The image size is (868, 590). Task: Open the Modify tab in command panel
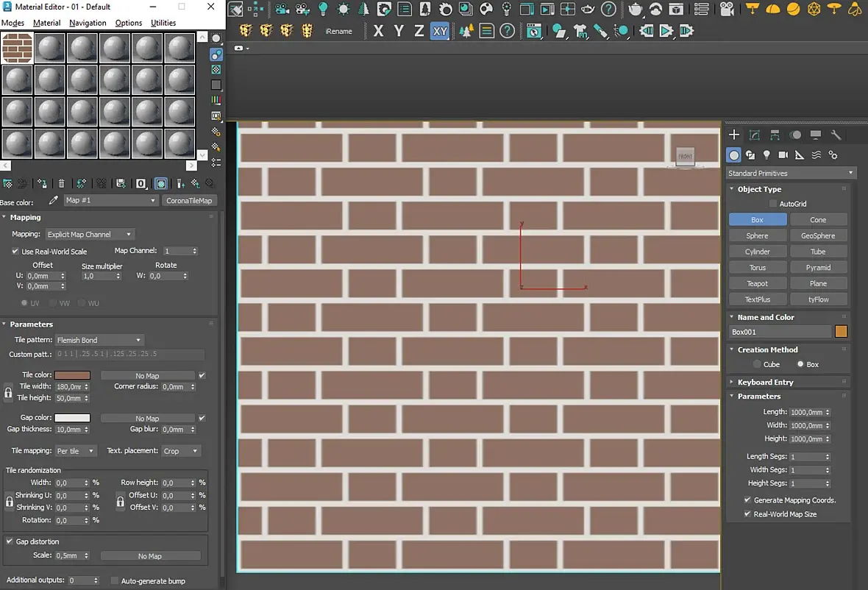[x=754, y=135]
